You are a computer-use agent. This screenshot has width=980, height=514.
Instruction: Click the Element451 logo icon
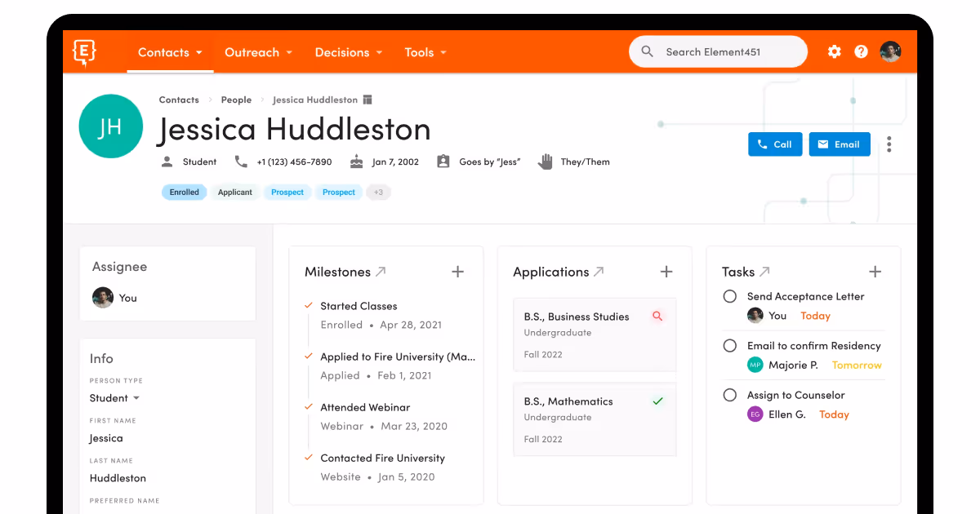[x=84, y=52]
